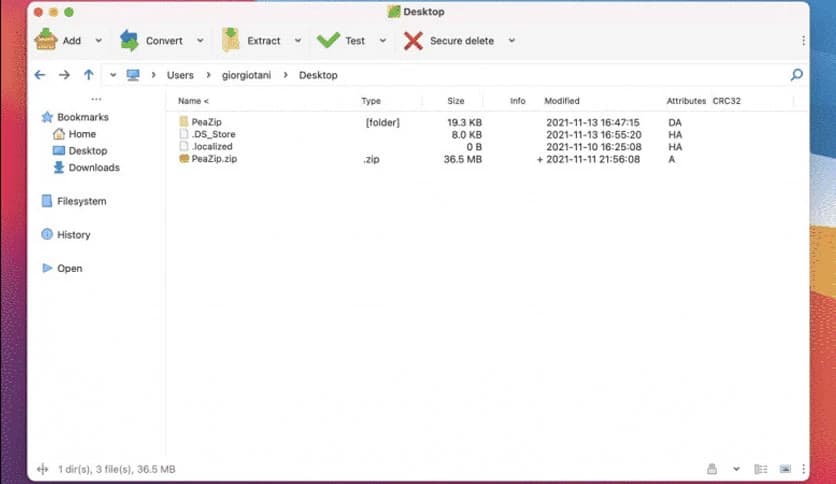Open Desktop bookmark in sidebar

click(87, 151)
